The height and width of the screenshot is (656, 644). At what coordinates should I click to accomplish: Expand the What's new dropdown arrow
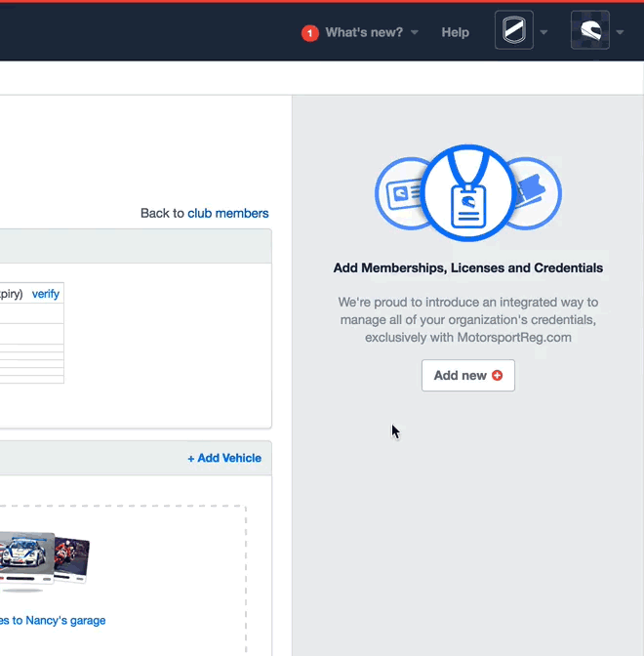(415, 32)
